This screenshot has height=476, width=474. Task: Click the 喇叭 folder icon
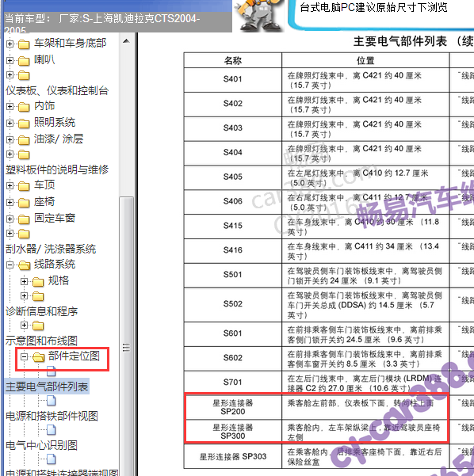coord(24,61)
